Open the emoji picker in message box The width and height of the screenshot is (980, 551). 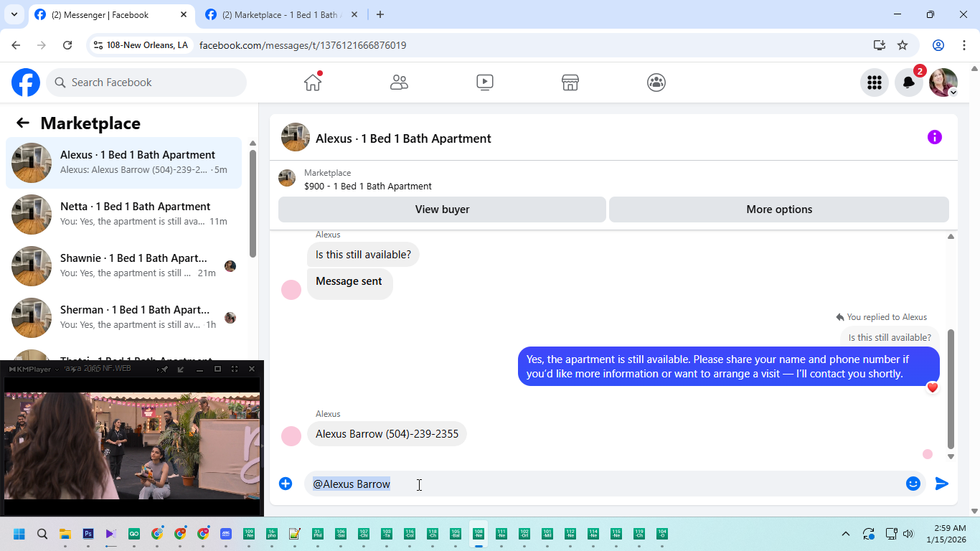(913, 484)
